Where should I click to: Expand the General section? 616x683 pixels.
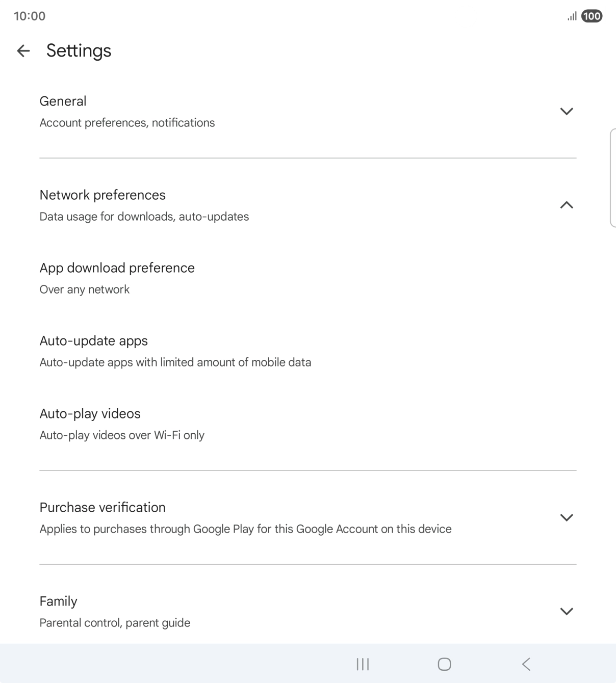(x=567, y=111)
